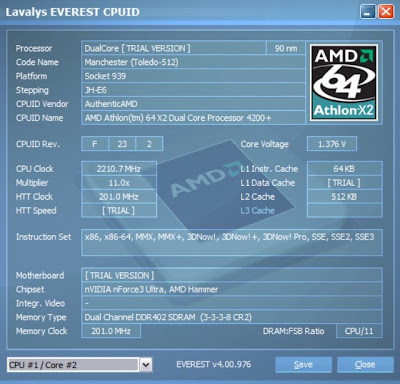The height and width of the screenshot is (384, 400).
Task: Click the Save button
Action: click(x=303, y=365)
